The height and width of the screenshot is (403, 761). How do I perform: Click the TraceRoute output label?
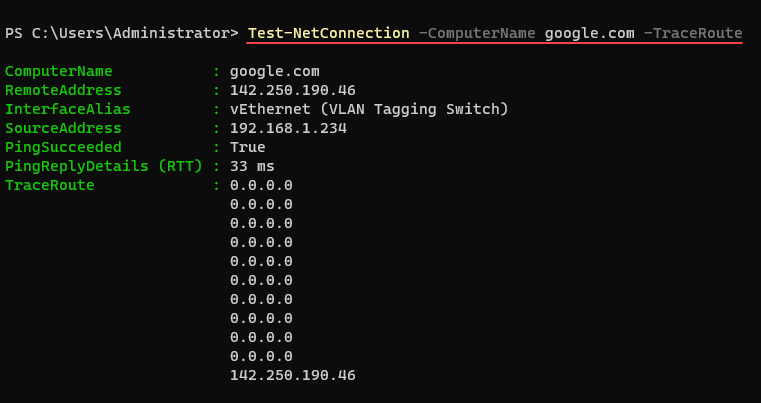(x=50, y=185)
